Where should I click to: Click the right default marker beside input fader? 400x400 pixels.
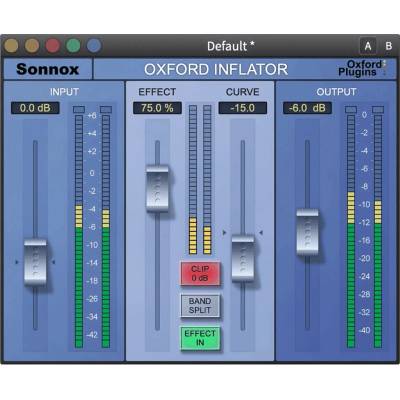tap(53, 262)
